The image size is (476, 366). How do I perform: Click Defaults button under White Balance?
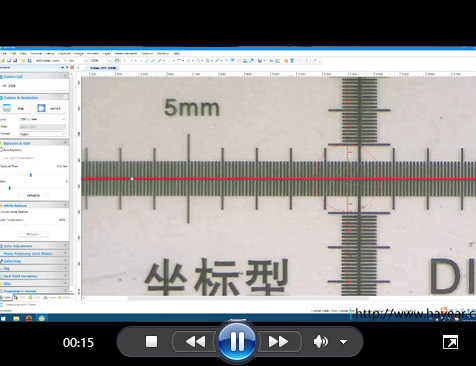[33, 234]
